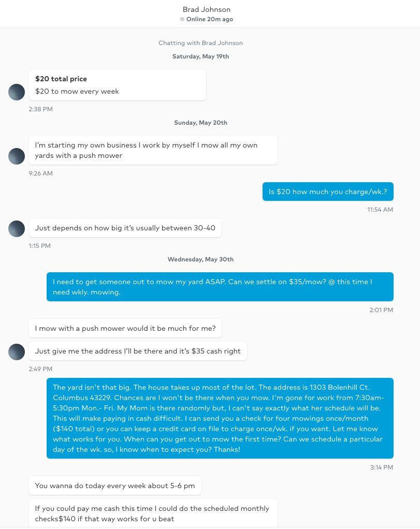Click the 'Chatting with Brad Johnson' label
This screenshot has height=529, width=420.
tap(200, 43)
